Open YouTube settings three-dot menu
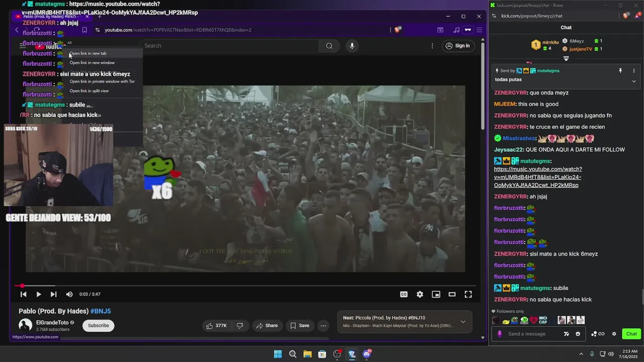644x362 pixels. 432,46
